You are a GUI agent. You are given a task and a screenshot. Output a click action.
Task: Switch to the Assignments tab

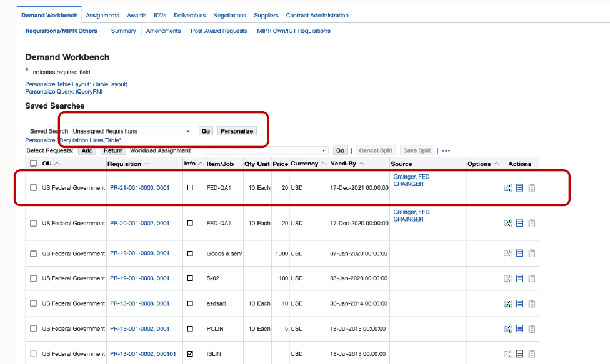102,16
